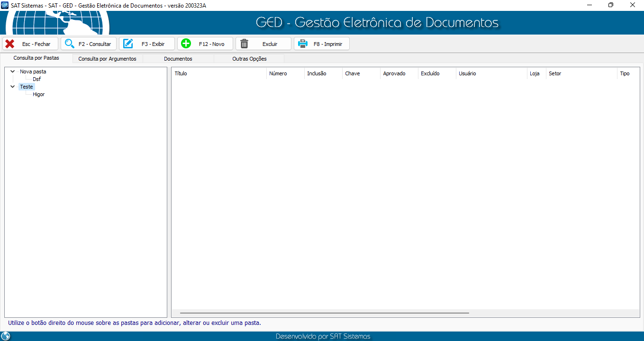Select the Higor subfolder

(38, 94)
